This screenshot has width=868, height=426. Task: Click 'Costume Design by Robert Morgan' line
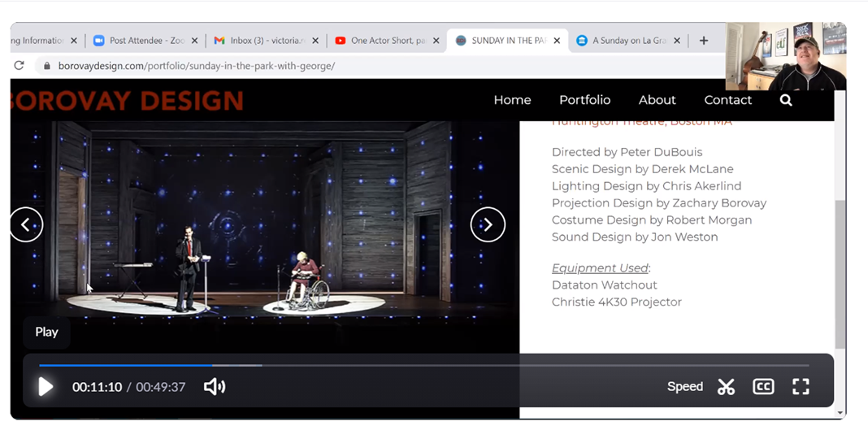click(x=652, y=220)
